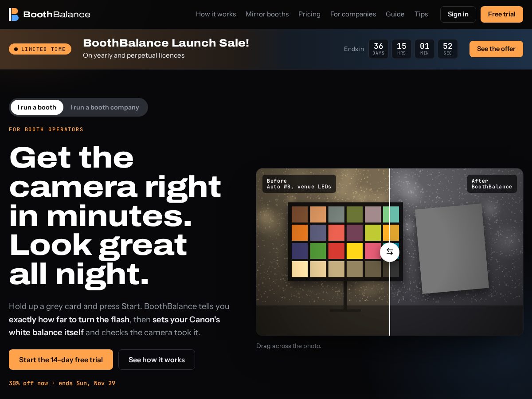Click the red swatch in third row
This screenshot has width=532, height=399.
[336, 251]
